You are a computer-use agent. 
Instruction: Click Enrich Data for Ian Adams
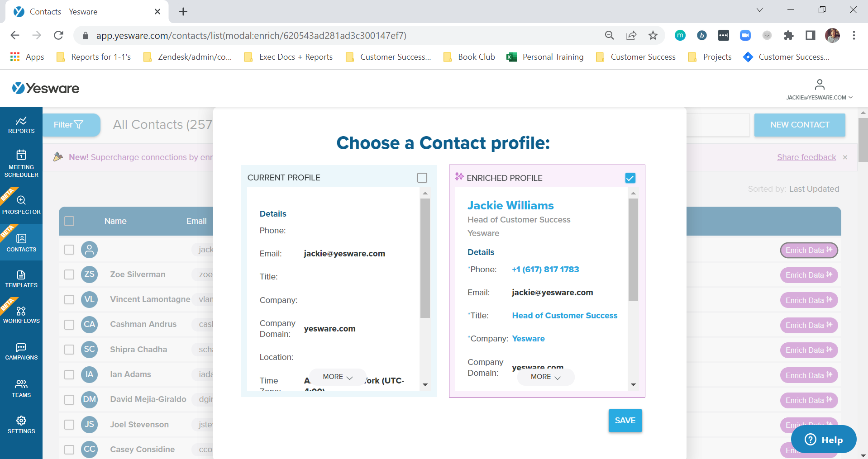(x=809, y=375)
